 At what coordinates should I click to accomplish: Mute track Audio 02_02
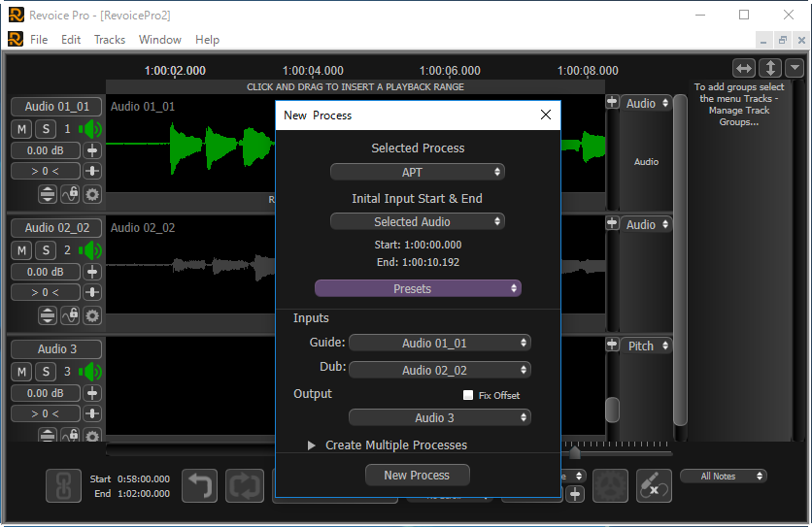click(x=21, y=250)
